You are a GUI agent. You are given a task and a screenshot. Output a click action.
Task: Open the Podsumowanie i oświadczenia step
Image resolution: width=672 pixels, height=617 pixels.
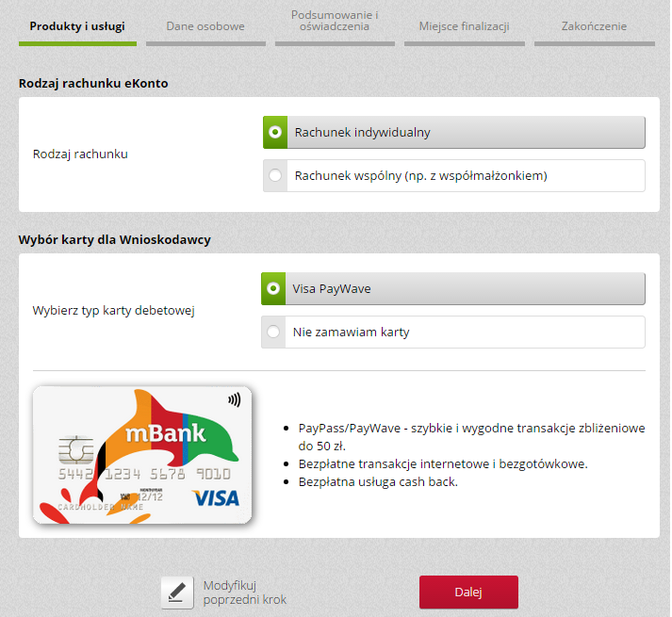click(335, 21)
